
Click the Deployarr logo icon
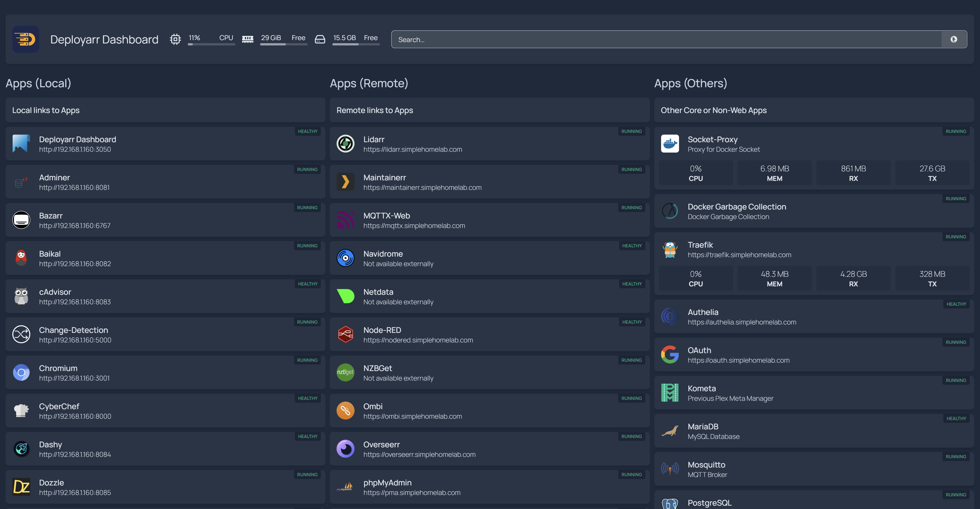[x=26, y=39]
